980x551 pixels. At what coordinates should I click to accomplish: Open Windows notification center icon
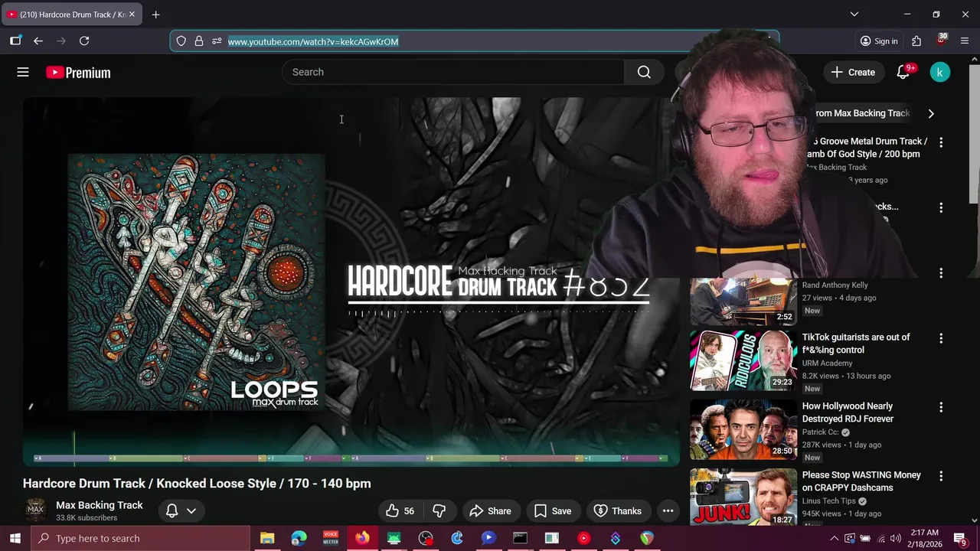click(961, 539)
